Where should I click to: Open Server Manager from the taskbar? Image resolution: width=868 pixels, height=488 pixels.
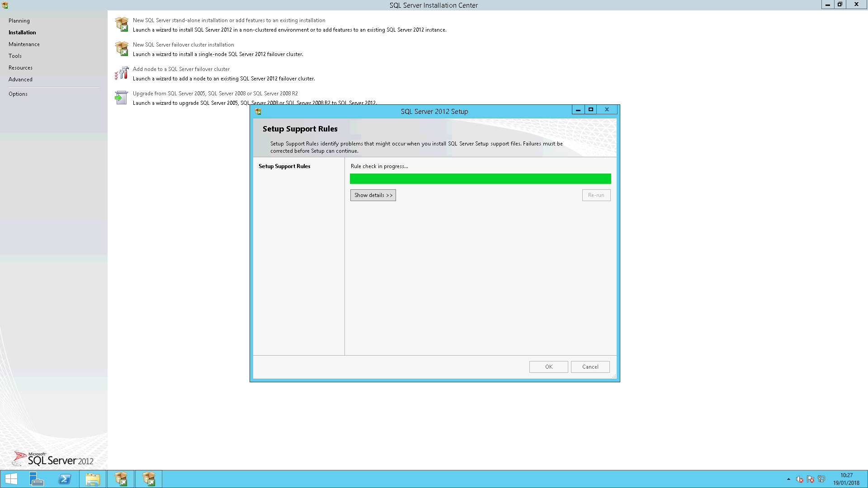(36, 479)
